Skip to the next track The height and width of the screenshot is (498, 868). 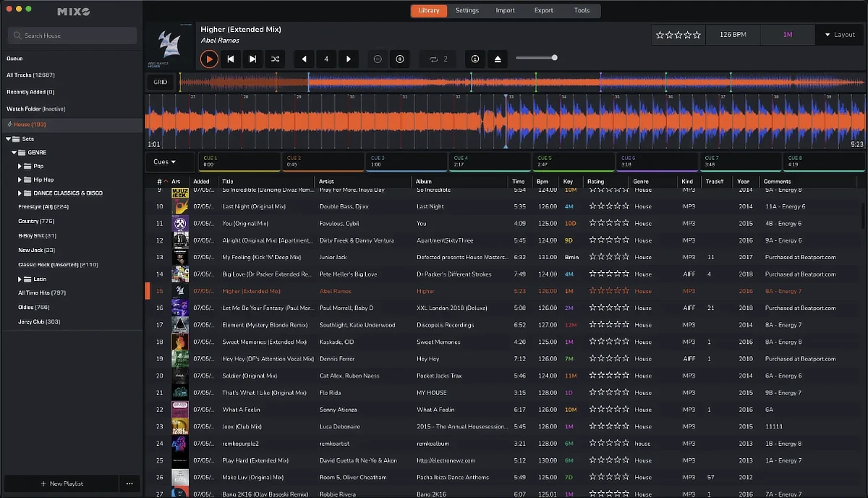tap(252, 59)
